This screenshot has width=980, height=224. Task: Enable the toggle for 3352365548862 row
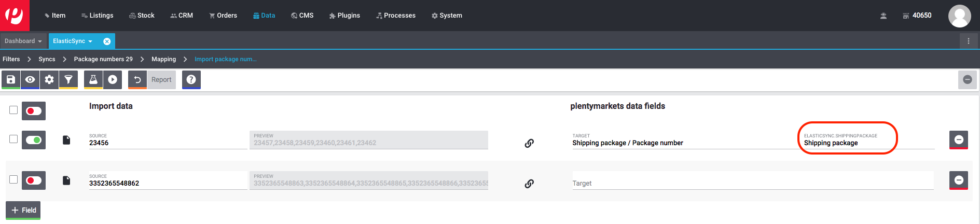34,180
